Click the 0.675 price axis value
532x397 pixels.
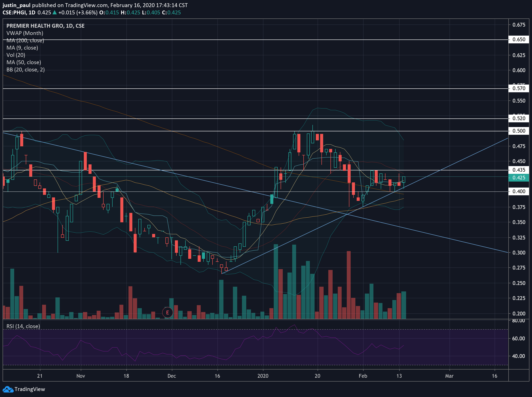519,25
